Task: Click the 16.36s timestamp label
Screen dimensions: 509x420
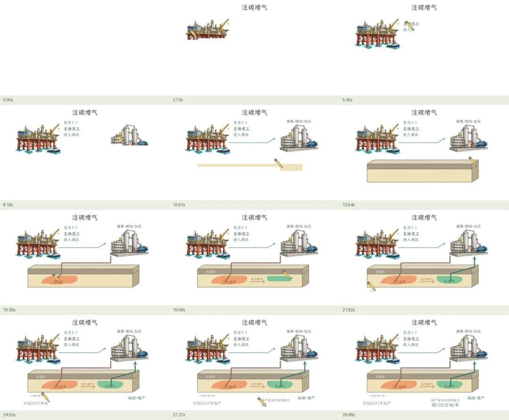Action: [x=9, y=310]
